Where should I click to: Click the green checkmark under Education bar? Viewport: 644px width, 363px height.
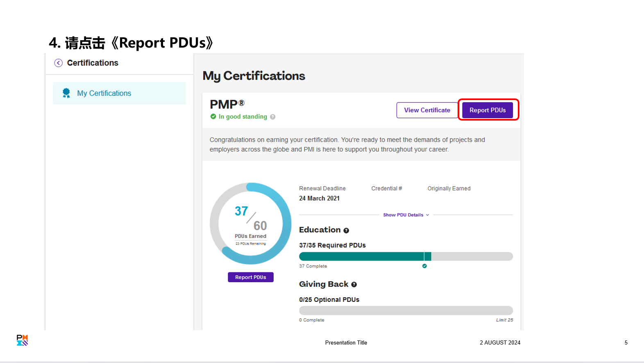tap(424, 266)
